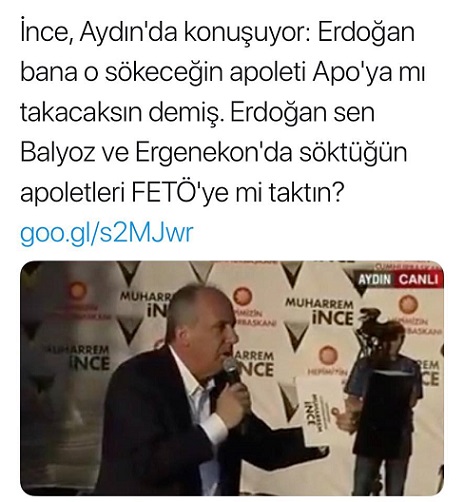The image size is (464, 502).
Task: Click the orange logo below the CANLI badge
Action: [x=409, y=305]
